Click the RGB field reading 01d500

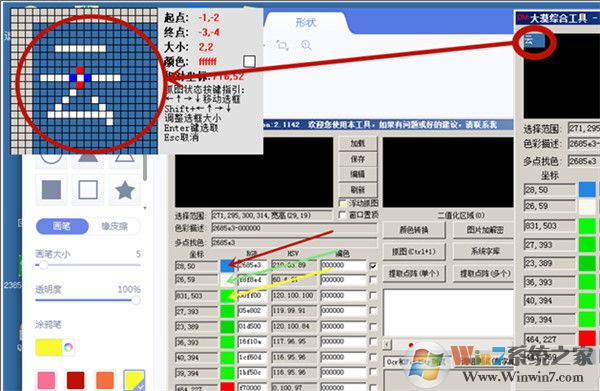click(x=253, y=327)
